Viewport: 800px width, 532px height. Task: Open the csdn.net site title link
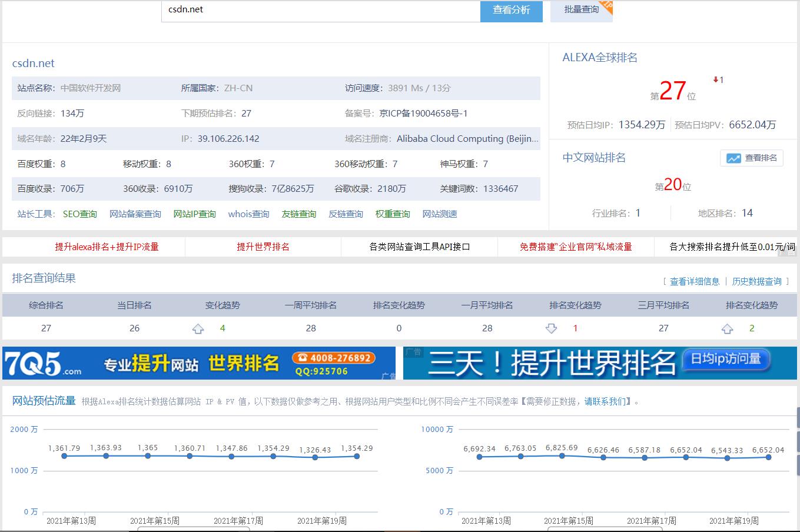click(34, 63)
